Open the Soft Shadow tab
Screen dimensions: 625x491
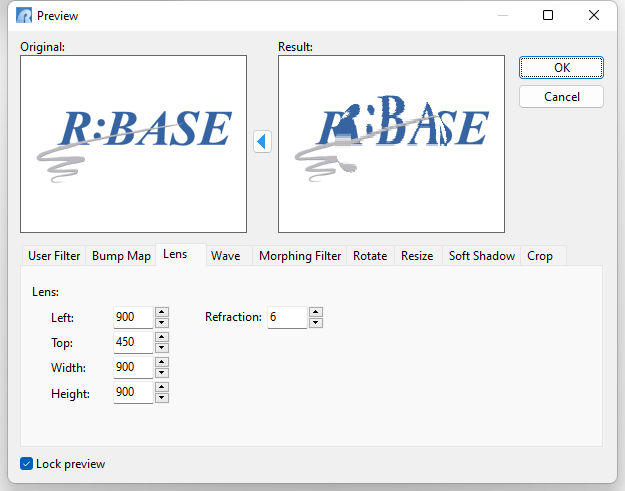pyautogui.click(x=482, y=256)
